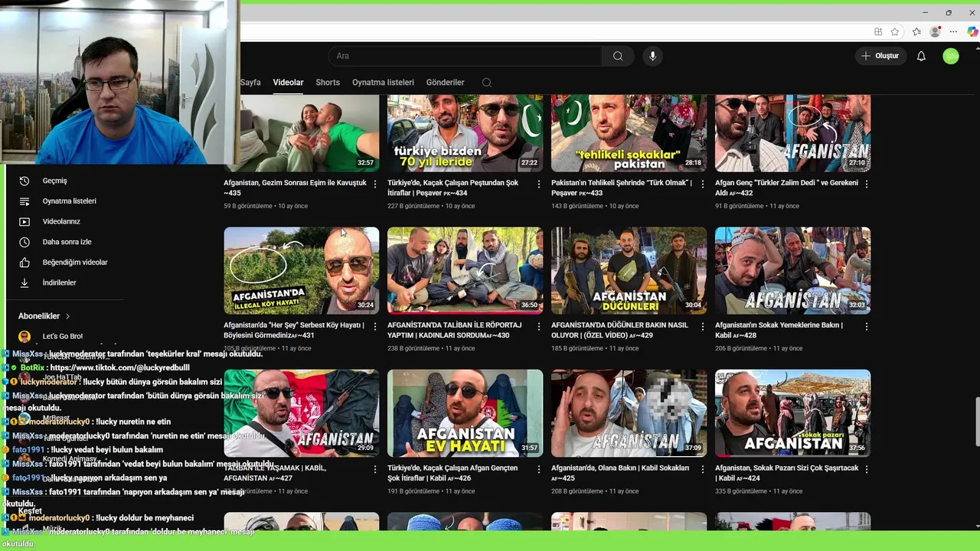Viewport: 980px width, 551px height.
Task: Open options menu for Olana Bakın Kabil Sokakları
Action: [702, 469]
